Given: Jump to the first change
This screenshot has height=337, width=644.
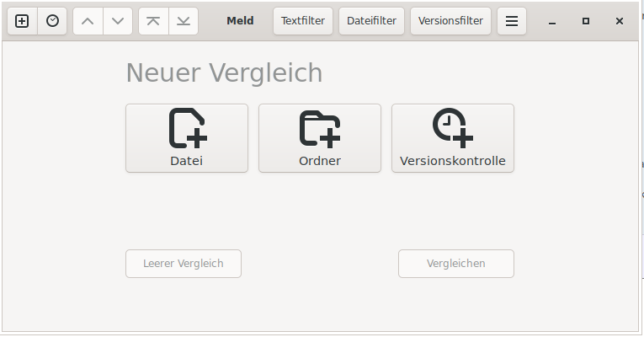Looking at the screenshot, I should tap(153, 21).
